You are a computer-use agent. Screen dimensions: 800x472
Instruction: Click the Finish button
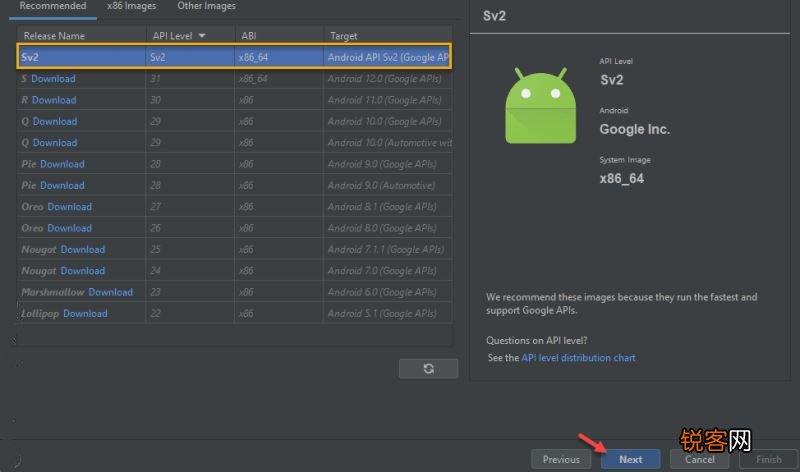(768, 459)
